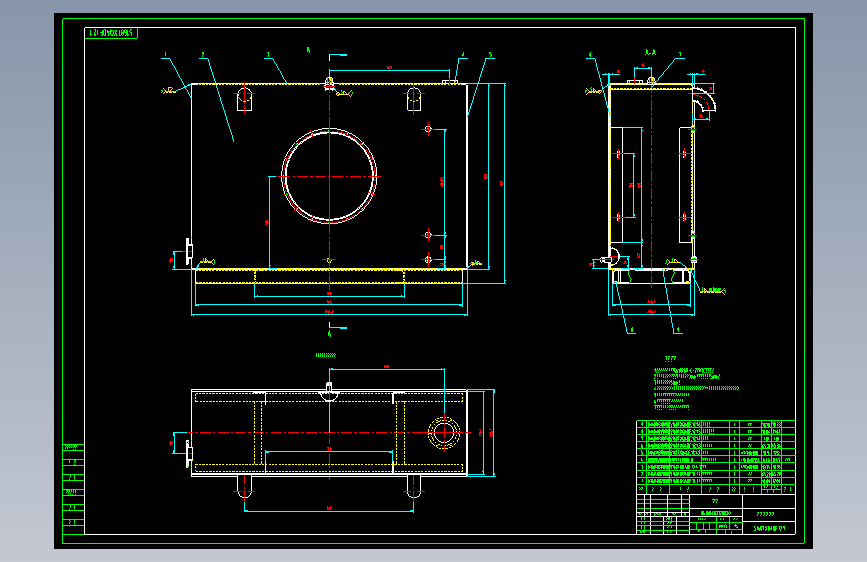
Task: Select the left lifting lug in the front view
Action: (x=244, y=98)
